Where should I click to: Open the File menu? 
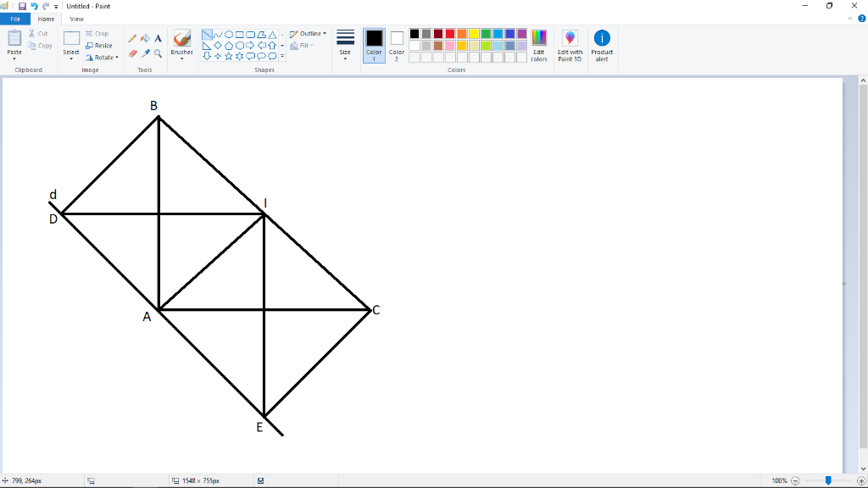[x=15, y=19]
